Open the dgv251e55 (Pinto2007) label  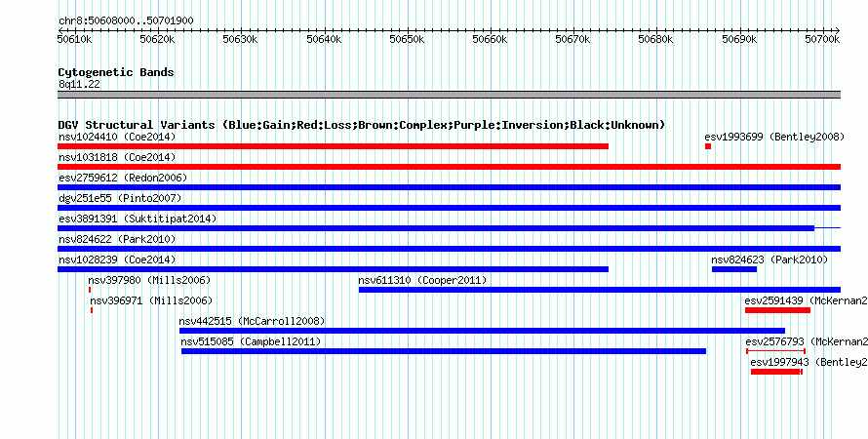pos(120,198)
